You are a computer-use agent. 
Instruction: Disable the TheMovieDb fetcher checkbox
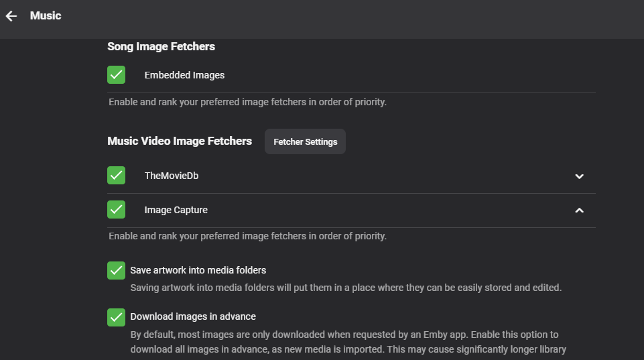coord(117,176)
